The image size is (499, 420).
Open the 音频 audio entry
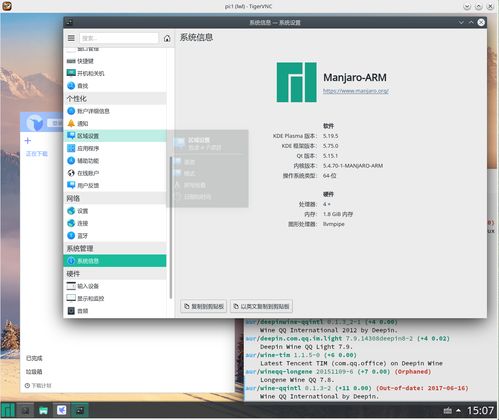[115, 311]
